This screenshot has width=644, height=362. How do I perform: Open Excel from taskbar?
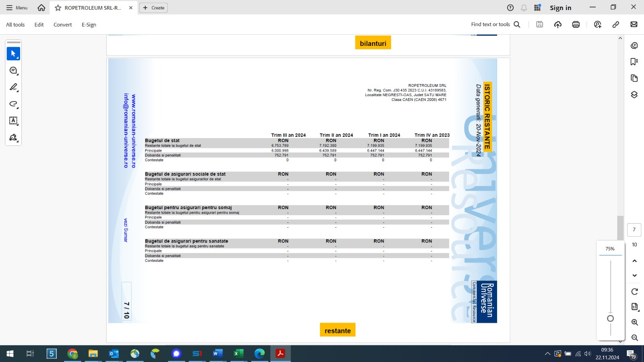click(x=239, y=354)
